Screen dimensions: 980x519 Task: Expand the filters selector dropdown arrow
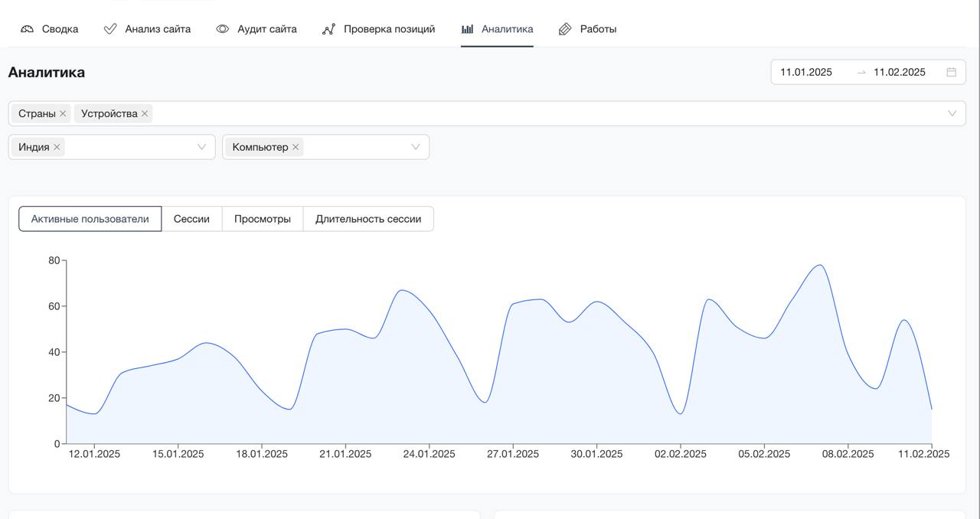click(952, 113)
